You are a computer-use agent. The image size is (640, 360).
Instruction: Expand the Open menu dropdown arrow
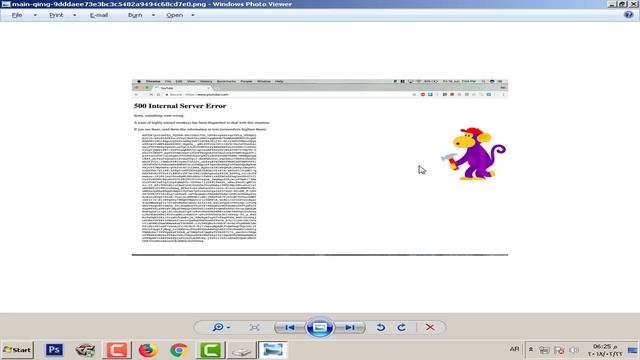point(193,16)
